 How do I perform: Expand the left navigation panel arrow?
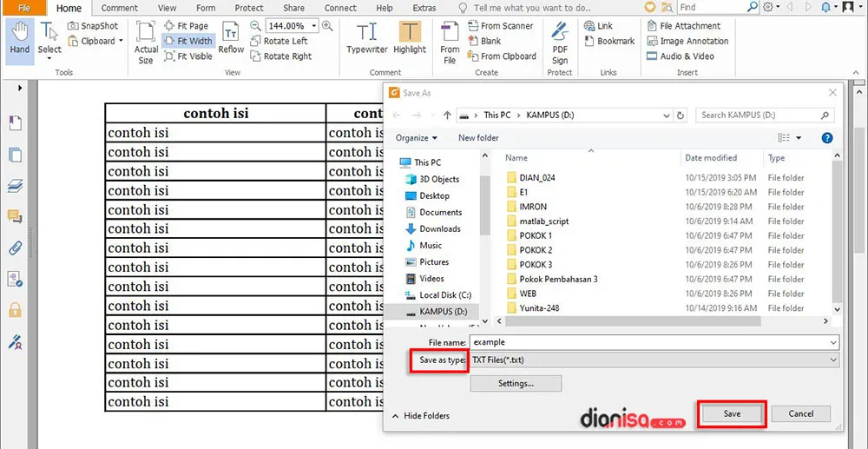tap(21, 88)
